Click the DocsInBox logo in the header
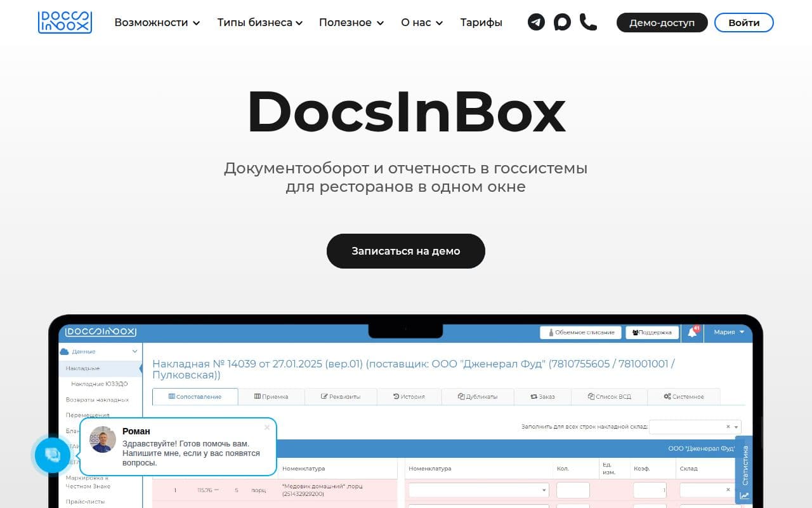Screen dimensions: 812x508 65,22
